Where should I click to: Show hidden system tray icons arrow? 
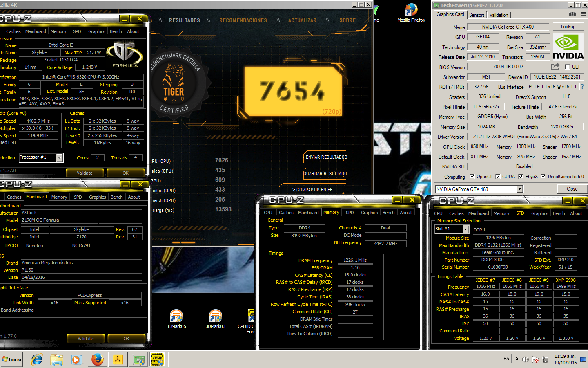click(517, 359)
